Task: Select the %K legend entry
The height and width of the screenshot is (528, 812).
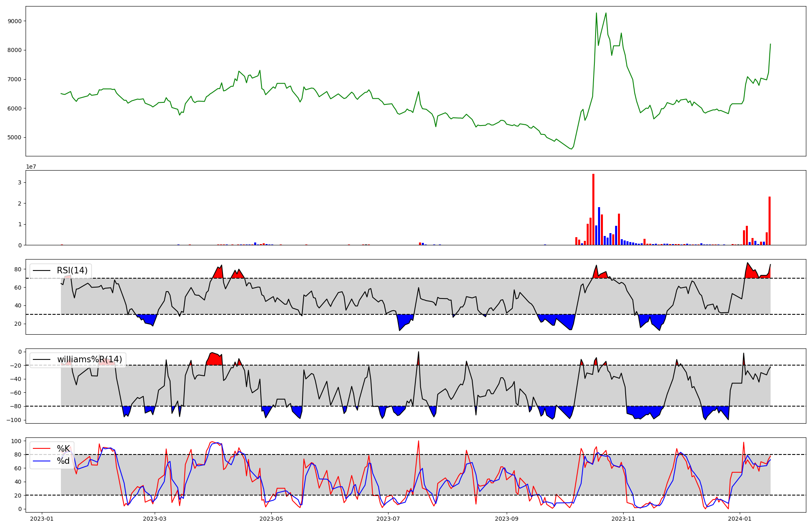Action: 63,449
